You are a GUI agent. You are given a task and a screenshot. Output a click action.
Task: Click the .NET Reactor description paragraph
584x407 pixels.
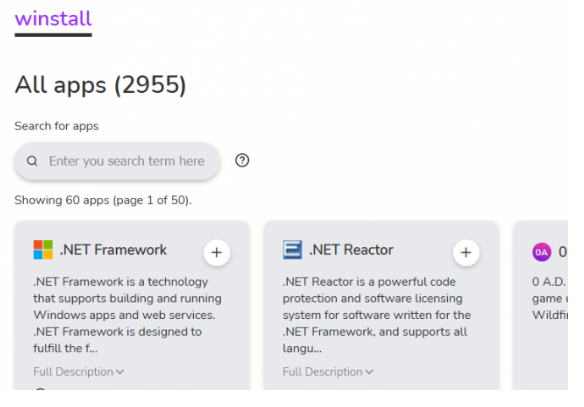coord(377,315)
